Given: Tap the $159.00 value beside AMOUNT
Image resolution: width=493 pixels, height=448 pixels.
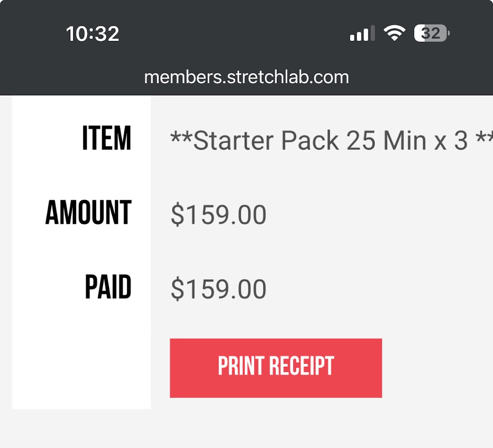Looking at the screenshot, I should [x=218, y=215].
